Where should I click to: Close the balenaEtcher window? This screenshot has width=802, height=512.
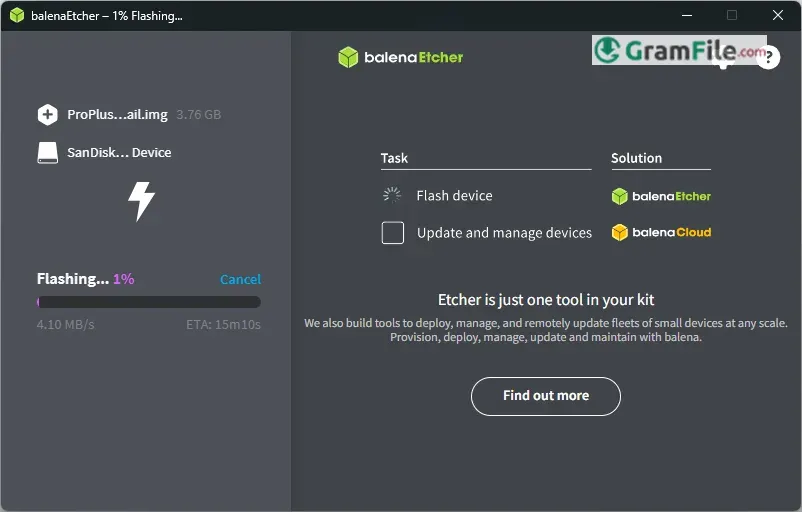(x=778, y=15)
